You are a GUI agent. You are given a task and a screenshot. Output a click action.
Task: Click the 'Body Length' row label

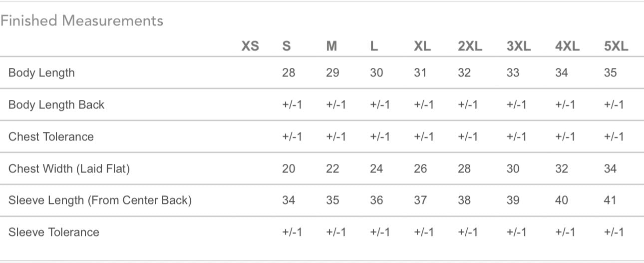pos(41,73)
